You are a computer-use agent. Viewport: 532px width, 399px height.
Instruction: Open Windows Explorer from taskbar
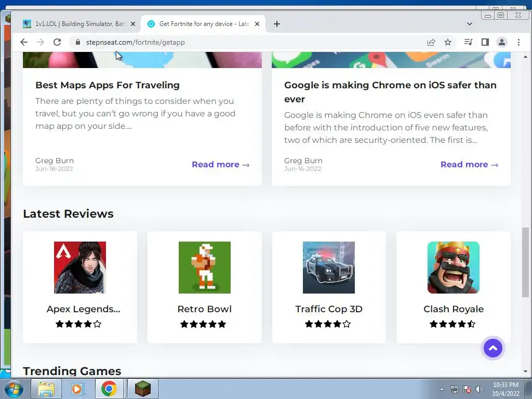coord(46,389)
